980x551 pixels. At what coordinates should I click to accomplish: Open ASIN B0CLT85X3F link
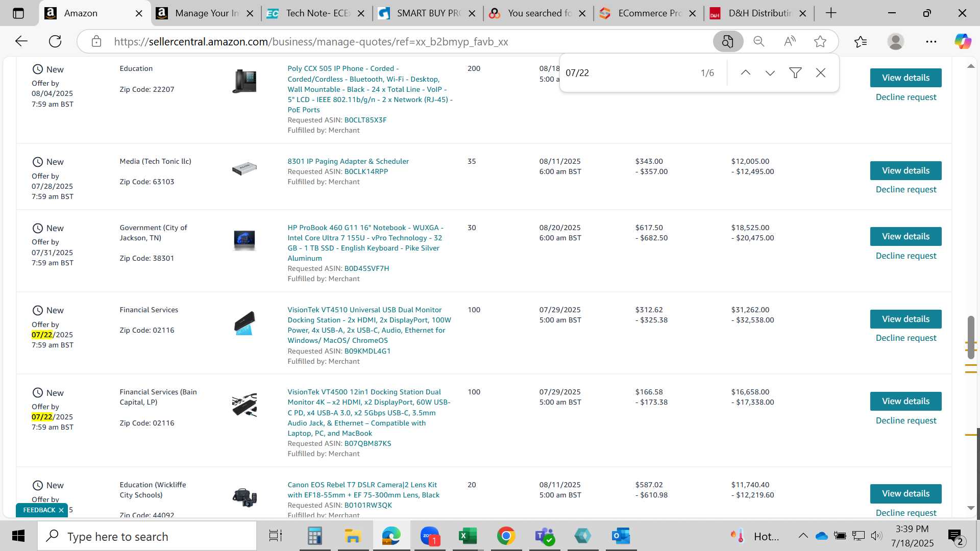[x=365, y=120]
